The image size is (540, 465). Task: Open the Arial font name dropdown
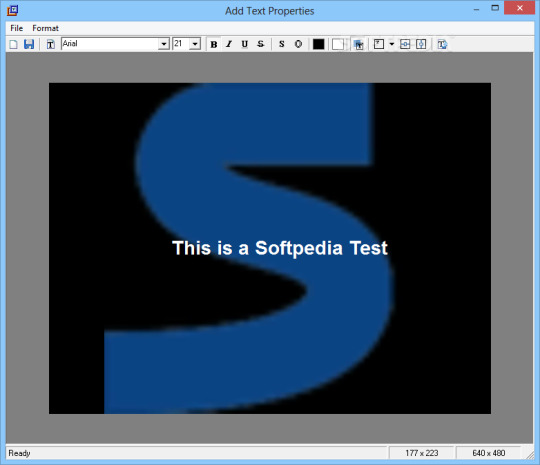(164, 44)
